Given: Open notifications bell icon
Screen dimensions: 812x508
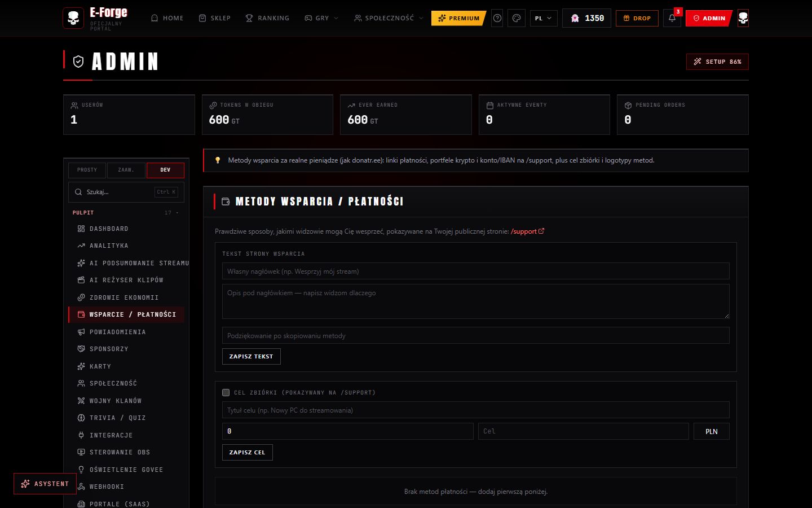Looking at the screenshot, I should (x=672, y=18).
